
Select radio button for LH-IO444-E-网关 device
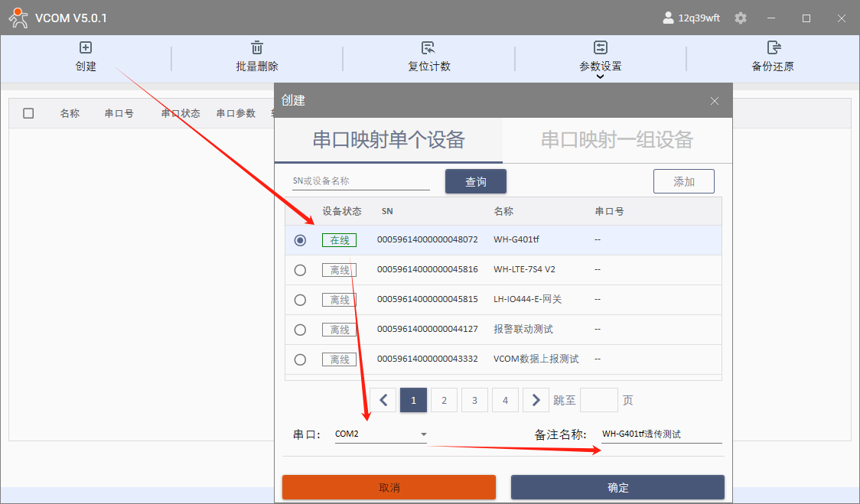tap(300, 300)
